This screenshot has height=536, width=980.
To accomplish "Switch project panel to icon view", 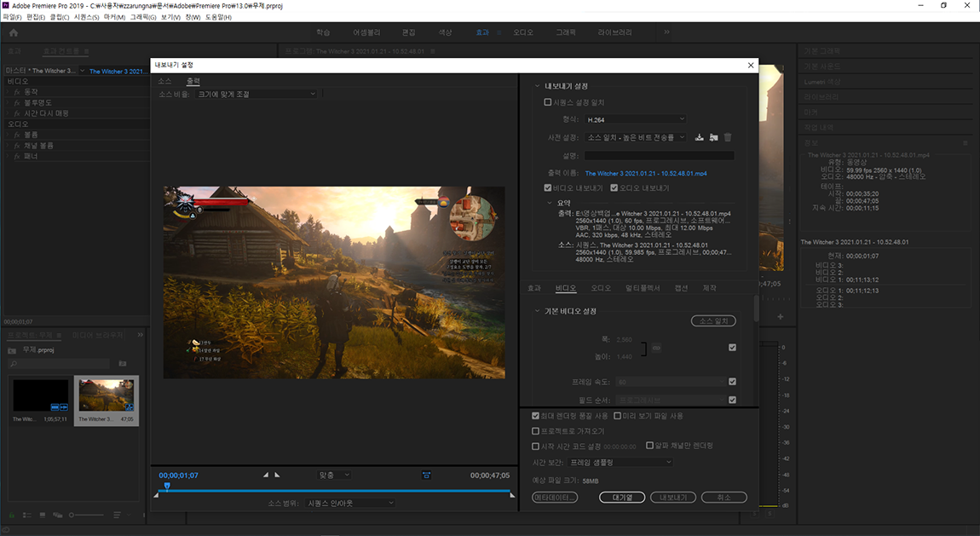I will click(43, 515).
